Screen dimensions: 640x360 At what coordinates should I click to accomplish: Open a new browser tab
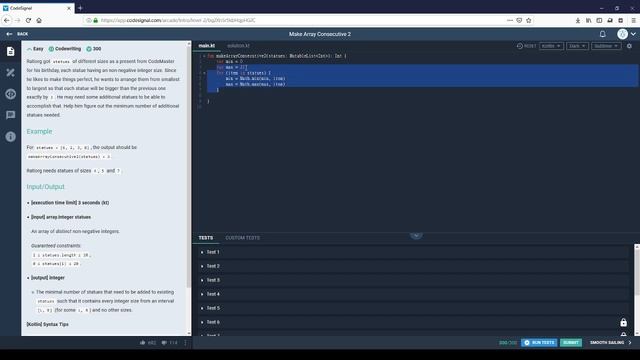80,8
